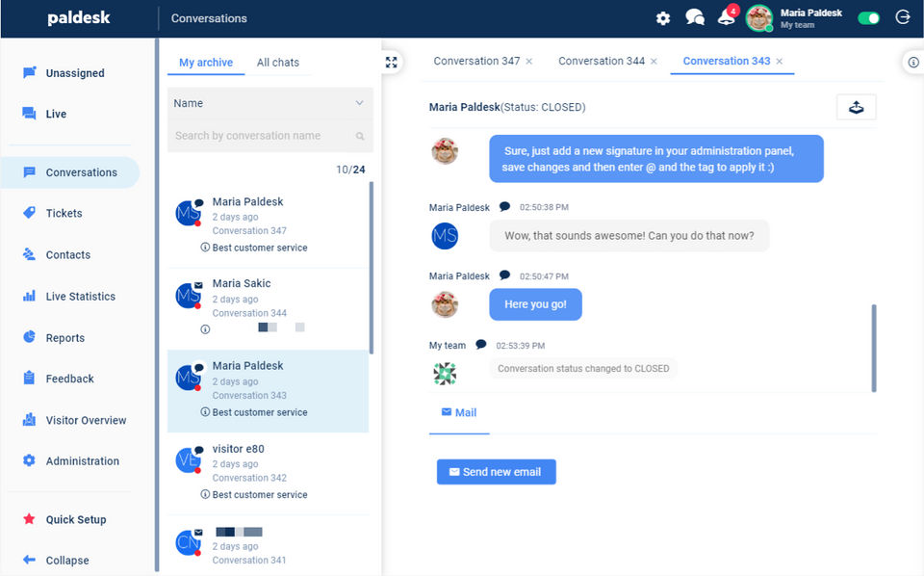Click the search magnifier icon in the search field
The image size is (924, 576).
(x=360, y=136)
